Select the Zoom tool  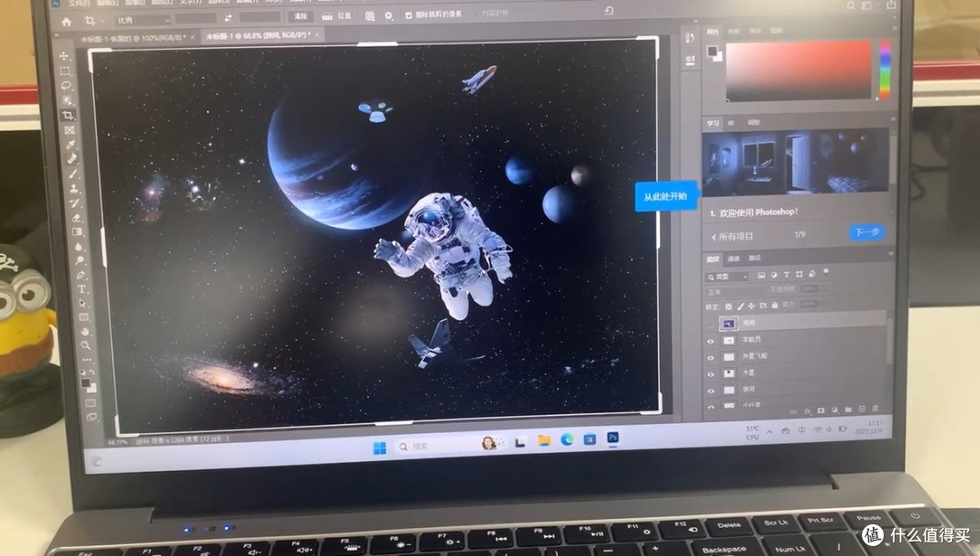click(x=85, y=345)
